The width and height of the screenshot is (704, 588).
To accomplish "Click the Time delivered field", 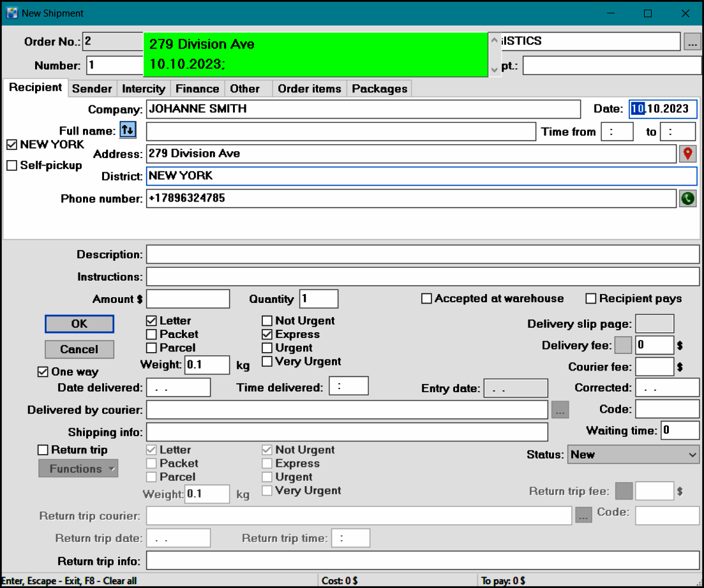I will 348,386.
